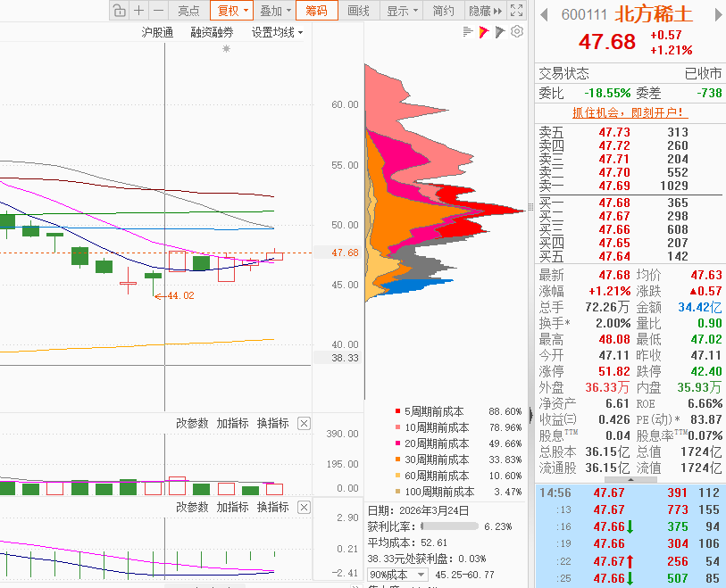
Task: Select the horizontal bars chip display icon
Action: [468, 32]
